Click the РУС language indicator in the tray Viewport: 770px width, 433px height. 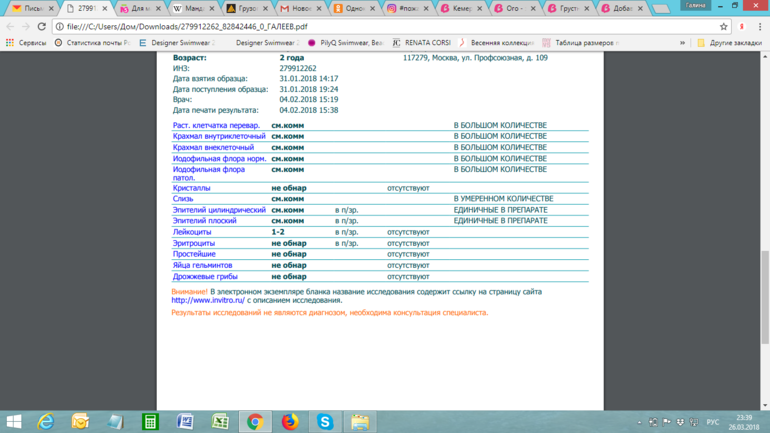[x=713, y=422]
